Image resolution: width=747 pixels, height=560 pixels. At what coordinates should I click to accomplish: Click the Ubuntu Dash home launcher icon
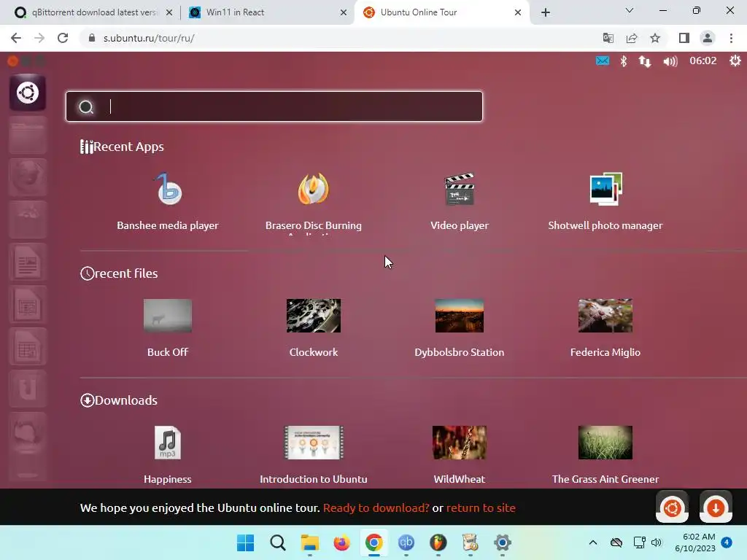pos(28,93)
